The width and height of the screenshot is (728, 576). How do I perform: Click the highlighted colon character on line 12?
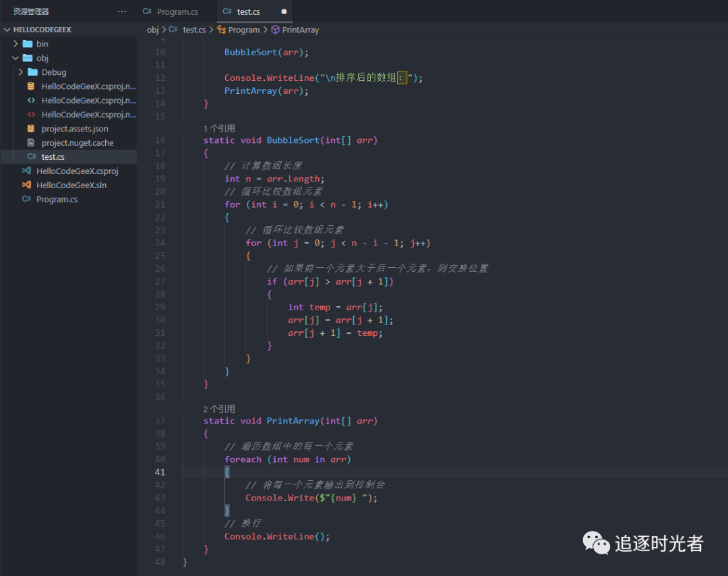coord(402,78)
